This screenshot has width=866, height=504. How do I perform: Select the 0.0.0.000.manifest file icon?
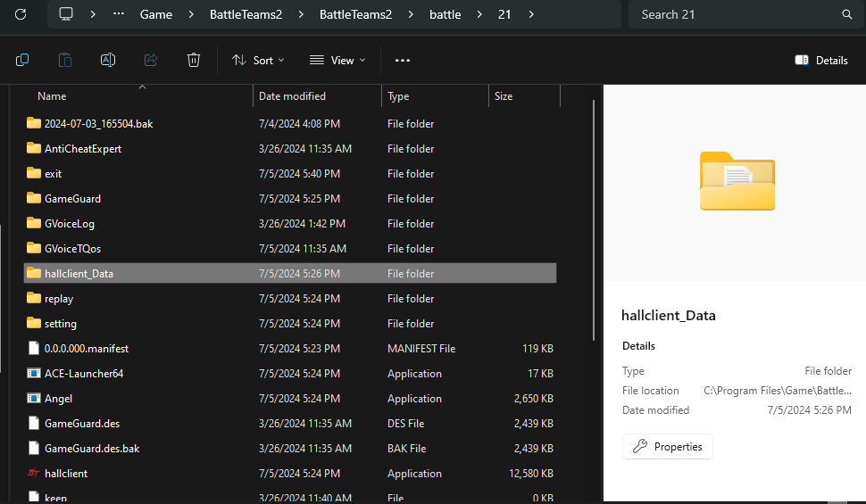[x=34, y=348]
